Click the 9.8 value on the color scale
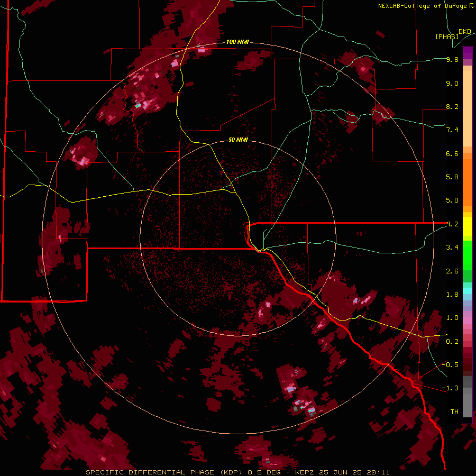This screenshot has width=476, height=476. 452,59
